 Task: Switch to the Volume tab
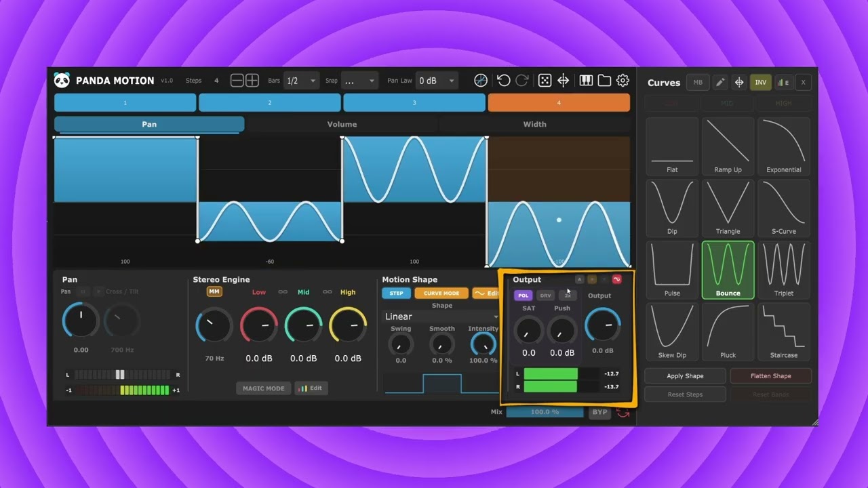pyautogui.click(x=342, y=124)
